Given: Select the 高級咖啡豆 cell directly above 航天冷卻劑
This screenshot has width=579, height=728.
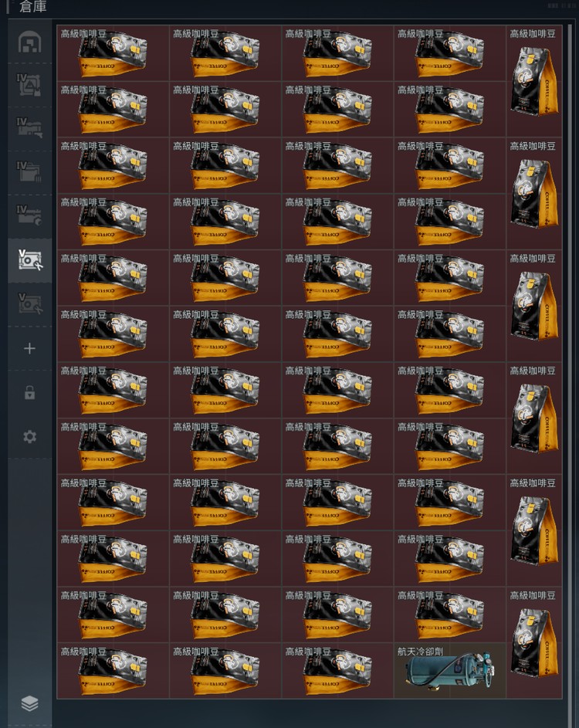Looking at the screenshot, I should (x=449, y=615).
